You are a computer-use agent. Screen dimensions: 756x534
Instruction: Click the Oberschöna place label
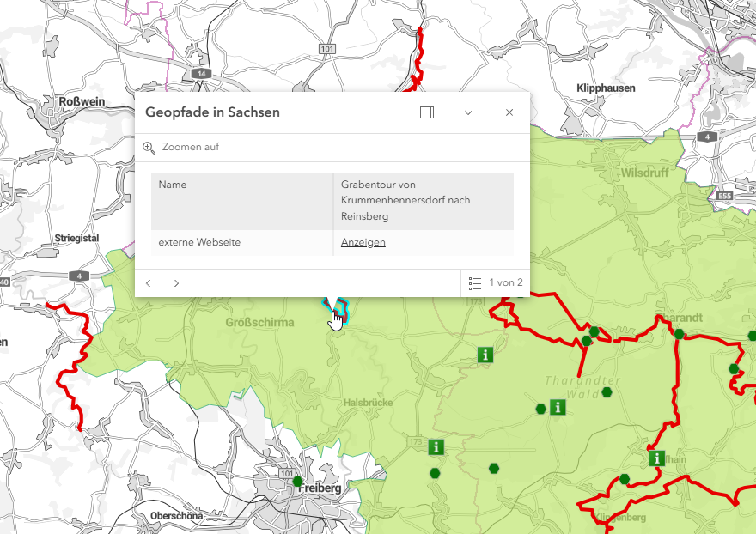(x=176, y=516)
